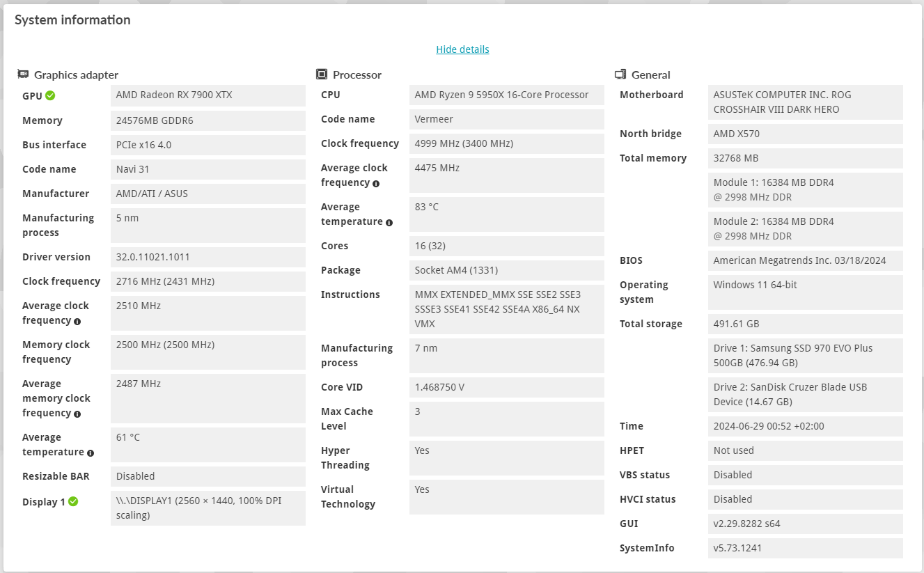Screen dimensions: 924x573
Task: Click the General section computer icon
Action: point(620,74)
